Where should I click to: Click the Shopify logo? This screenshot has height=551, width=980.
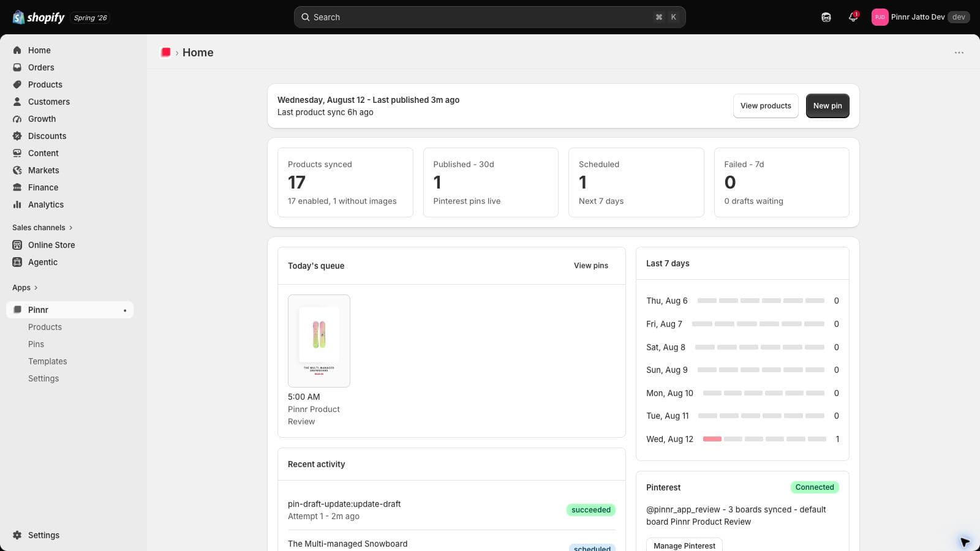(39, 17)
